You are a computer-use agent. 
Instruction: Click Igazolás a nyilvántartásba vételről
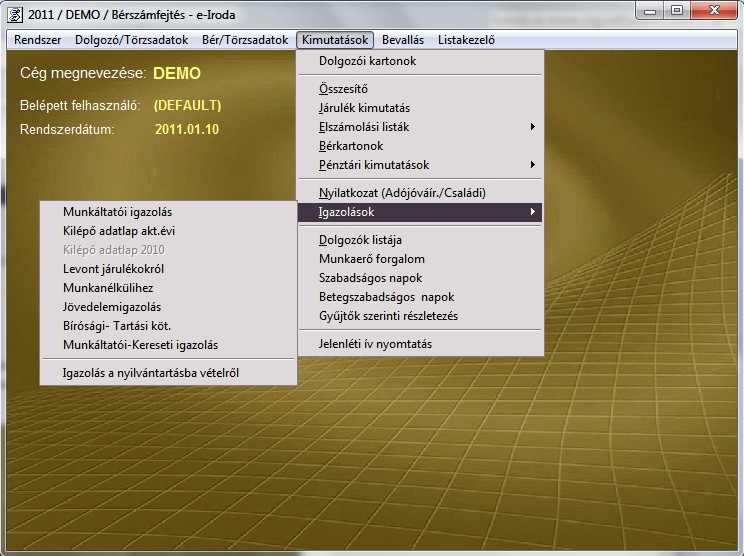151,373
